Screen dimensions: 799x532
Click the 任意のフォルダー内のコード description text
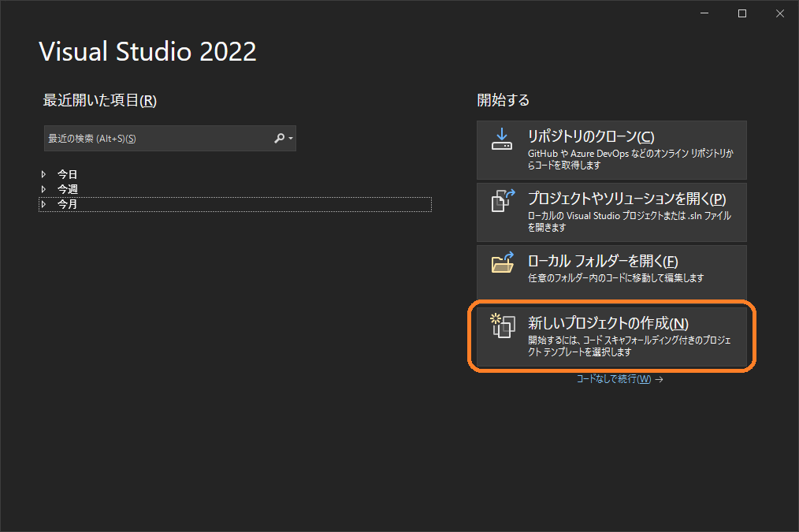(615, 277)
